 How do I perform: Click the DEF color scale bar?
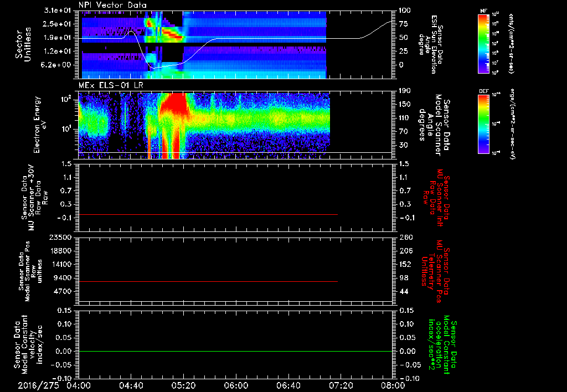coord(484,124)
